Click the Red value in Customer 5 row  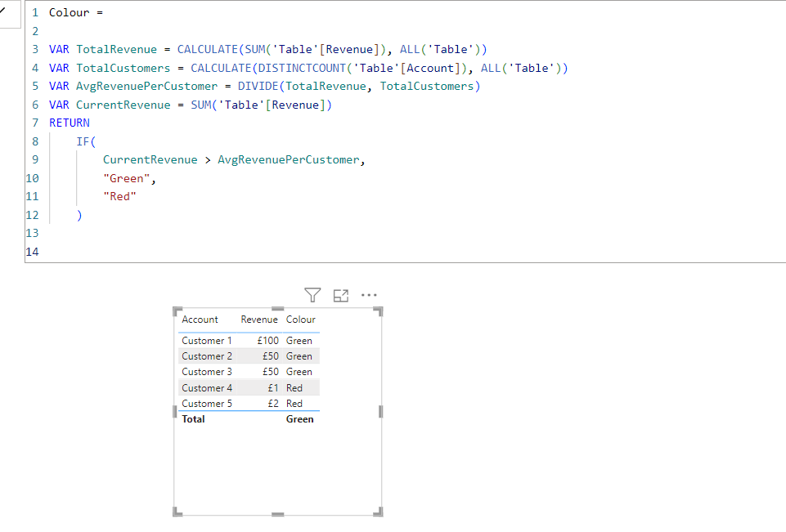[x=294, y=403]
